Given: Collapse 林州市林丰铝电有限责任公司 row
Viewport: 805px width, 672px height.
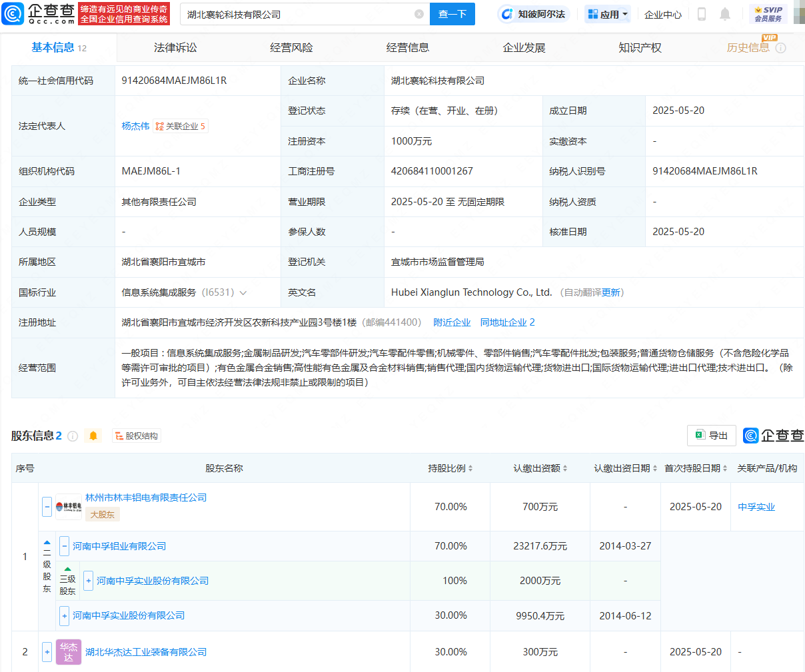Looking at the screenshot, I should 47,507.
